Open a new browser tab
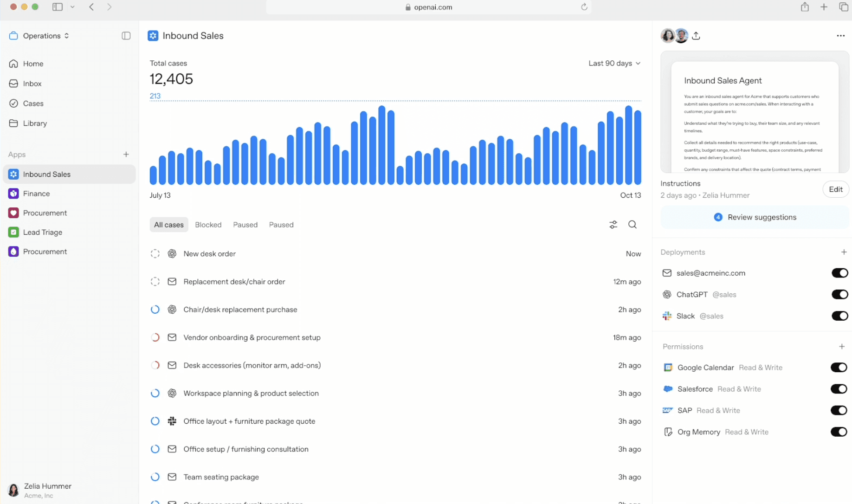Viewport: 852px width, 504px height. [824, 7]
